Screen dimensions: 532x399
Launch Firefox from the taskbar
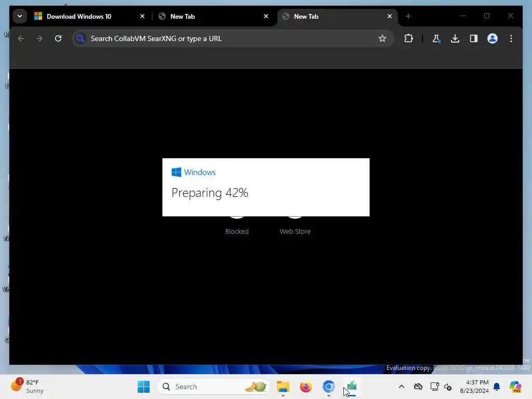pos(305,387)
